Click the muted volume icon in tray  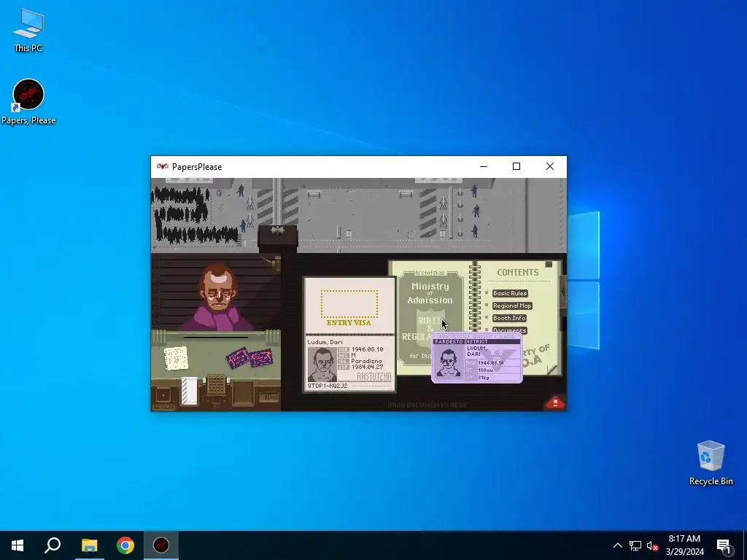coord(652,545)
